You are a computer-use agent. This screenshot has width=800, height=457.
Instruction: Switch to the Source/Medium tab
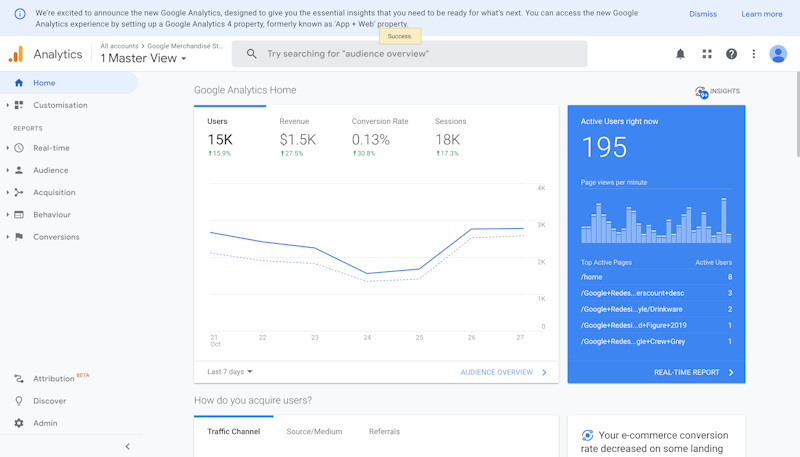(x=314, y=432)
